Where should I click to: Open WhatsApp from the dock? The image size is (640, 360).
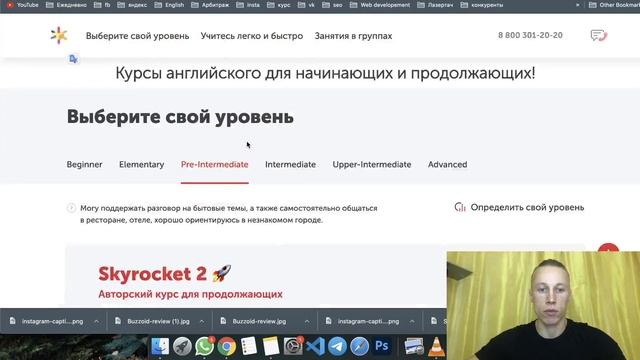(204, 346)
